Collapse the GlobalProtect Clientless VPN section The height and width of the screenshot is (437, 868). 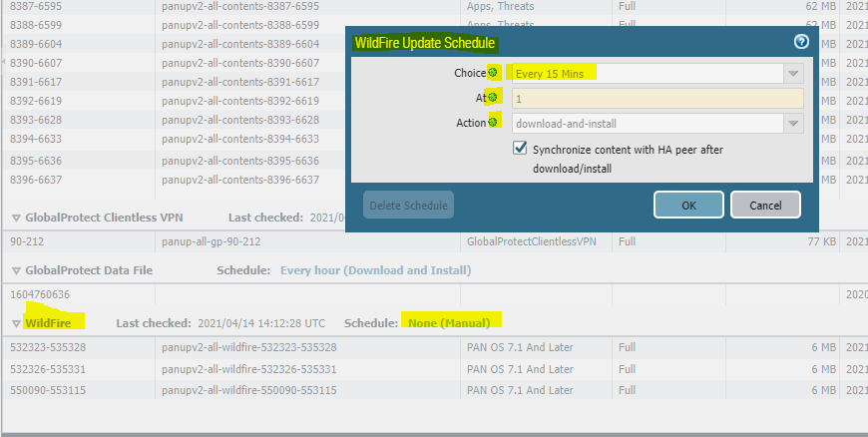click(x=16, y=218)
